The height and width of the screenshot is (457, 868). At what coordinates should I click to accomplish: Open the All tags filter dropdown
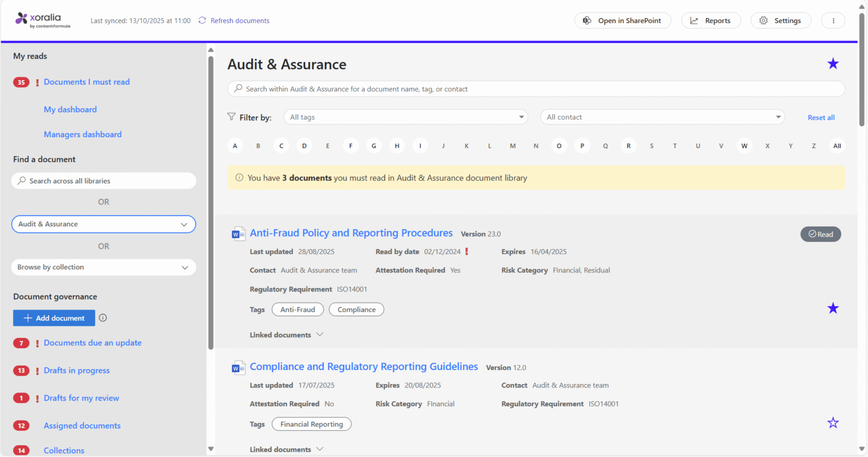click(405, 117)
